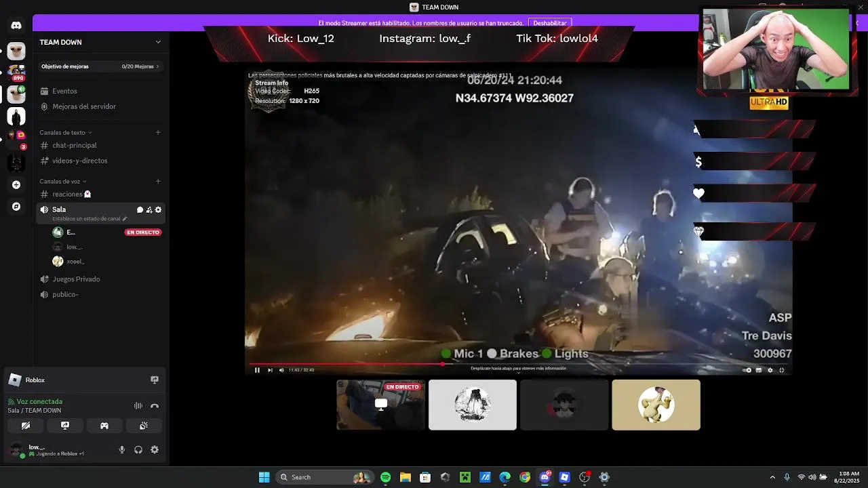Pause the video playback
This screenshot has width=868, height=488.
tap(257, 370)
